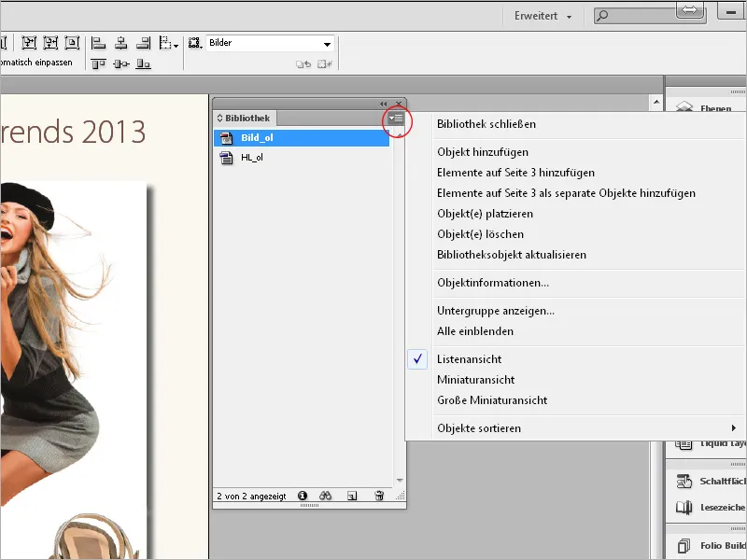Click the object style icon beside Bilder

click(x=194, y=43)
